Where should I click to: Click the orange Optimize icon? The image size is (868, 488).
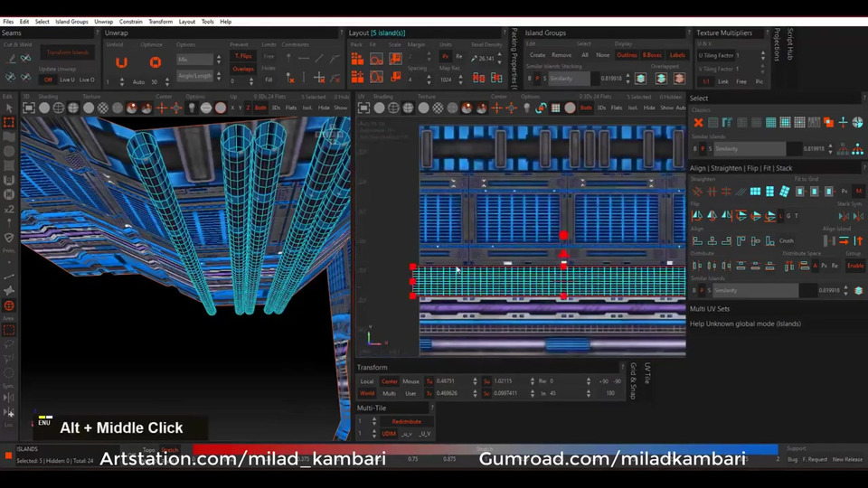(x=155, y=62)
